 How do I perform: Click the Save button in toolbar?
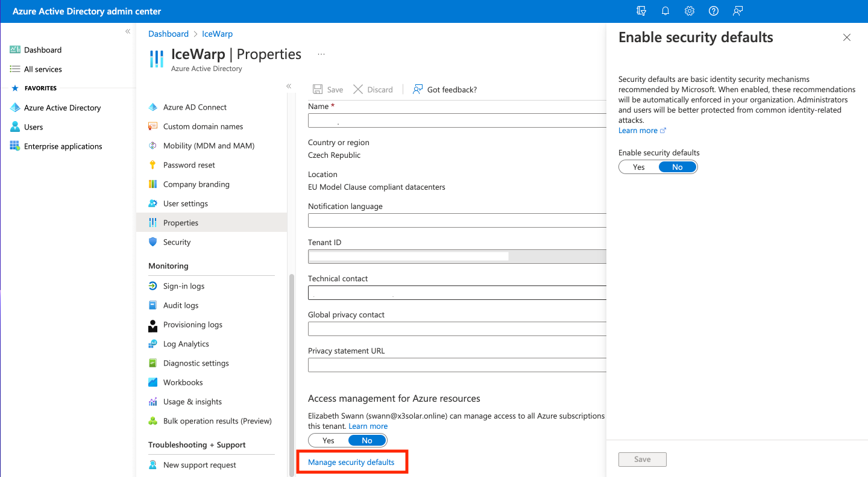click(328, 89)
